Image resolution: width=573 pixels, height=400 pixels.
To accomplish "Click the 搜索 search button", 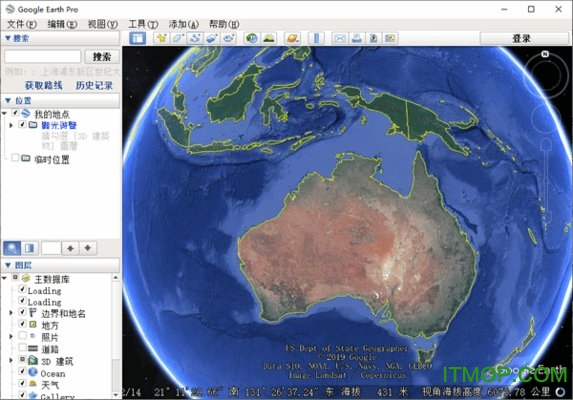I will 102,57.
